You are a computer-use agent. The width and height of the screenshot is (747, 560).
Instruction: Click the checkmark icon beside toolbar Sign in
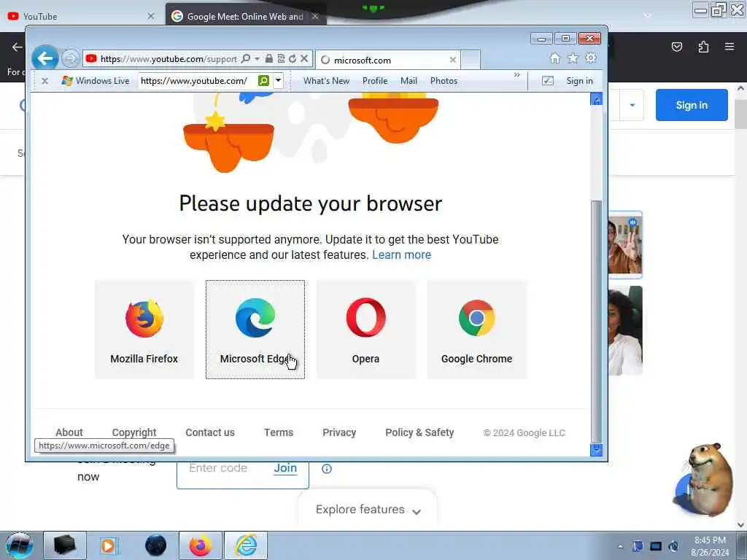[548, 81]
